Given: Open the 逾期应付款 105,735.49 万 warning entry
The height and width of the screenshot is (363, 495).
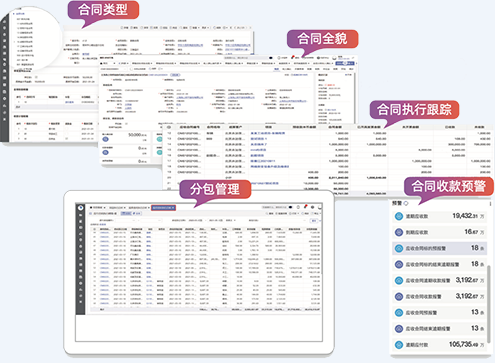Looking at the screenshot, I should pyautogui.click(x=439, y=345).
